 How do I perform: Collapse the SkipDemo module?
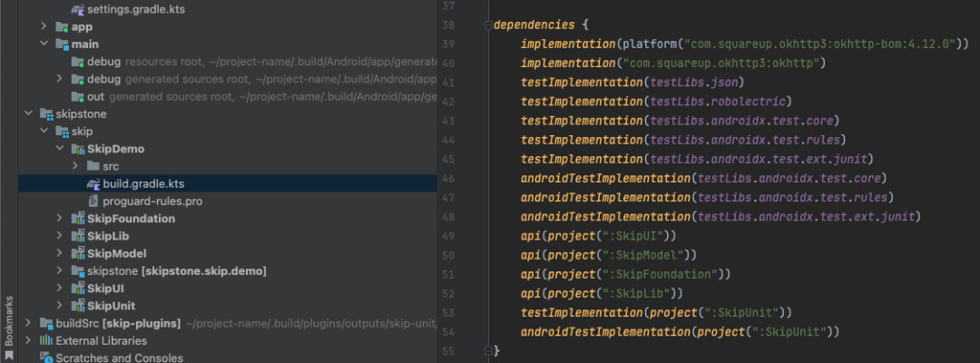coord(59,149)
